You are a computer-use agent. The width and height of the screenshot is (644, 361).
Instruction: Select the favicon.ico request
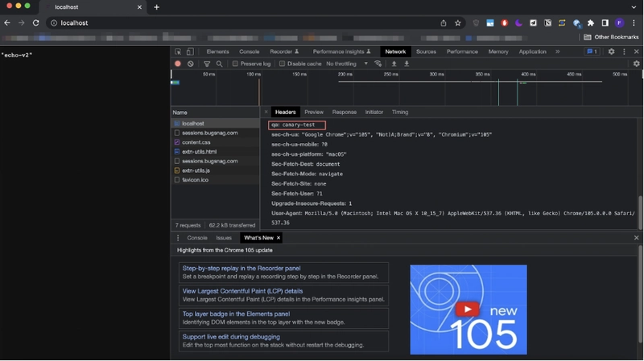pos(215,180)
